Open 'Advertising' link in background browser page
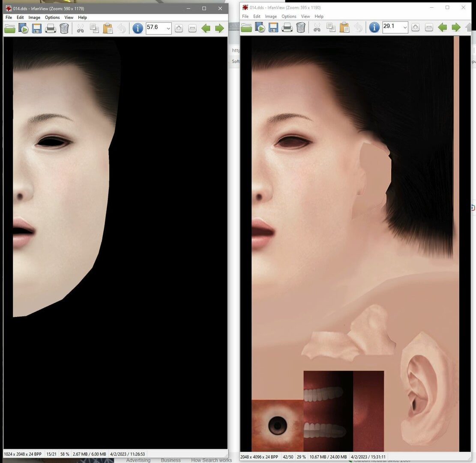This screenshot has width=476, height=463. (138, 460)
